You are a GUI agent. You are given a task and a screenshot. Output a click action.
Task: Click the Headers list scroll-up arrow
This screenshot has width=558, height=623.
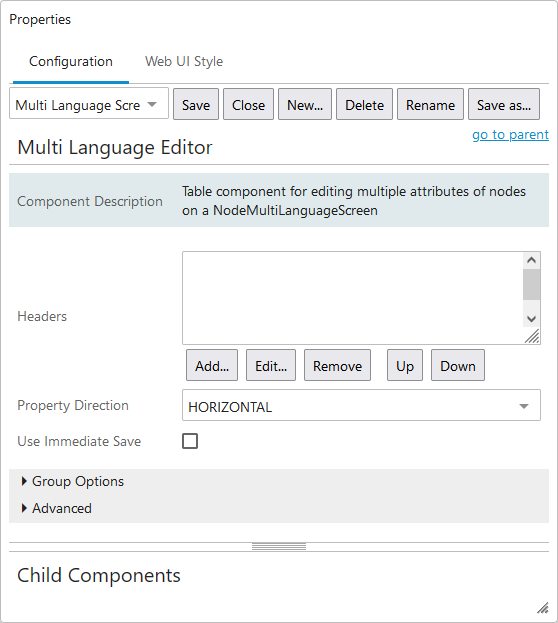click(531, 261)
